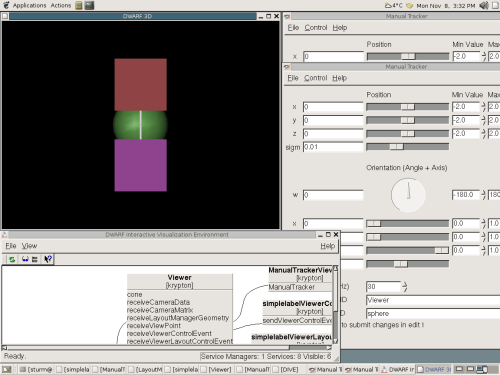
Task: Open File menu in front Manual Tracker
Action: [x=293, y=78]
